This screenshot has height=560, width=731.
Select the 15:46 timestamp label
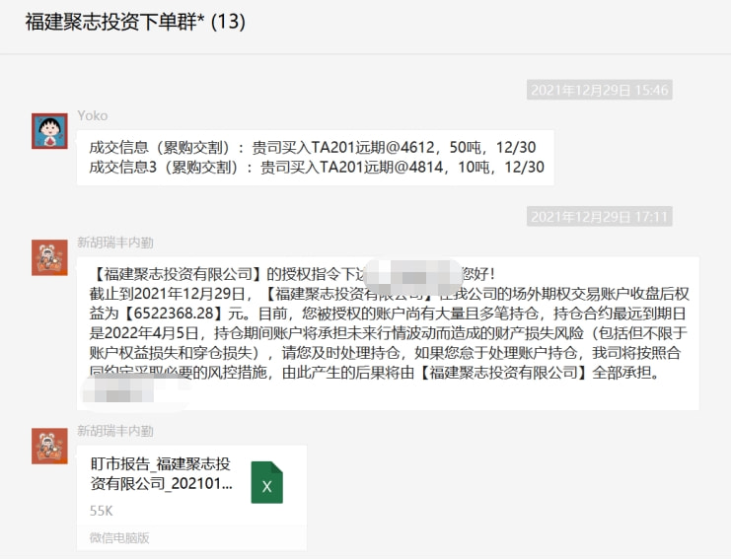click(x=600, y=90)
